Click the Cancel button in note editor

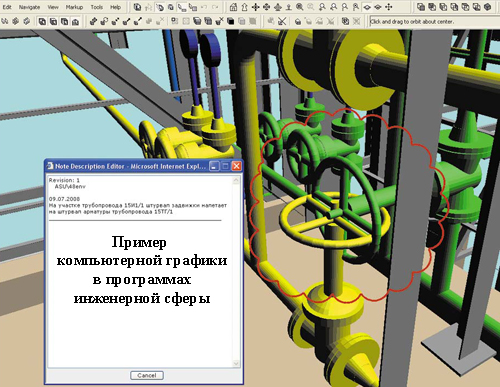click(147, 375)
